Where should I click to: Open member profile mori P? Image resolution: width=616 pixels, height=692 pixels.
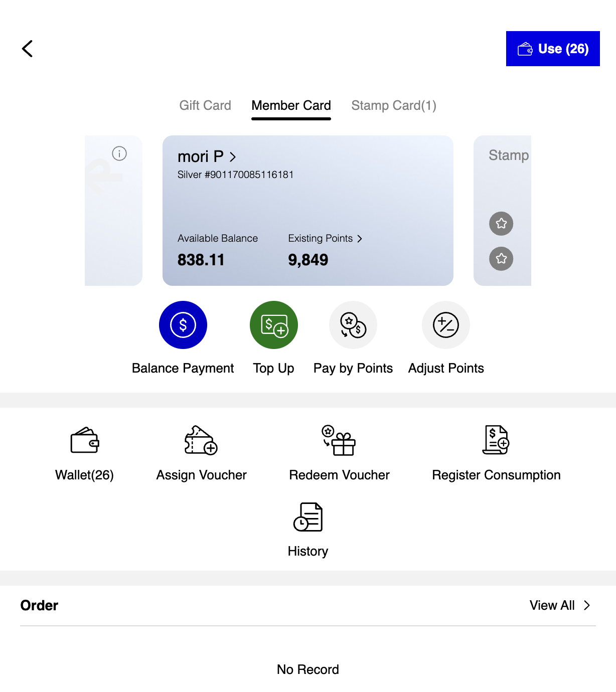pos(207,156)
